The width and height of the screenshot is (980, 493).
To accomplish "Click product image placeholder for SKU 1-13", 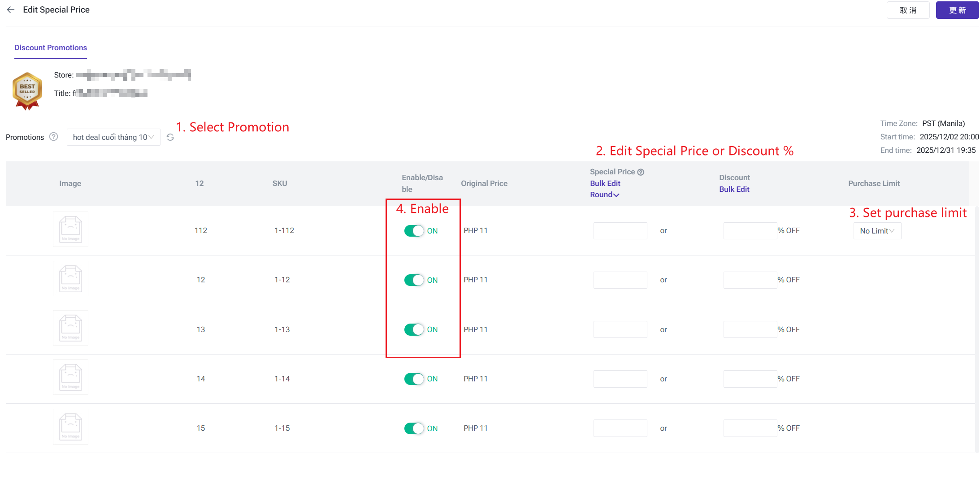I will [70, 328].
